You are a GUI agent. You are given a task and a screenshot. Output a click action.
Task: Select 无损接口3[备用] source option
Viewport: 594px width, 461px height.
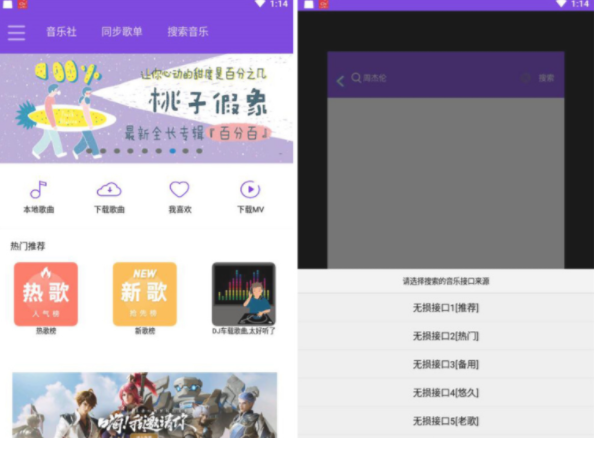(x=446, y=364)
